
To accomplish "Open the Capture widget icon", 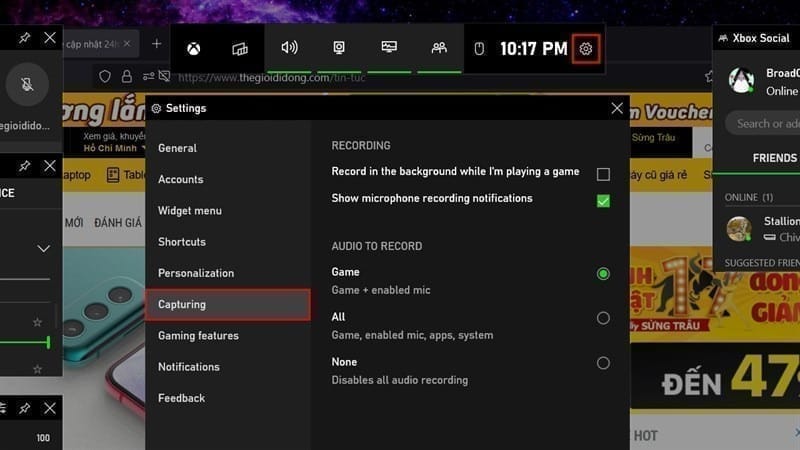I will [x=339, y=48].
